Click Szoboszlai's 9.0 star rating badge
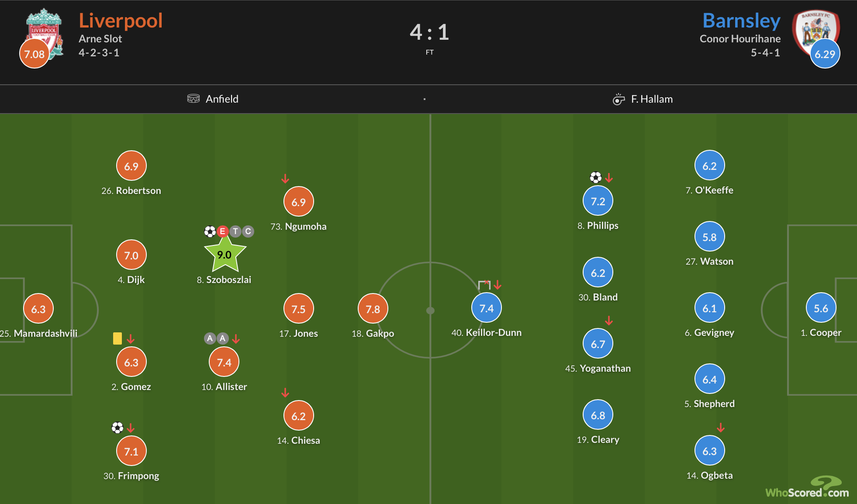This screenshot has height=504, width=857. point(225,255)
